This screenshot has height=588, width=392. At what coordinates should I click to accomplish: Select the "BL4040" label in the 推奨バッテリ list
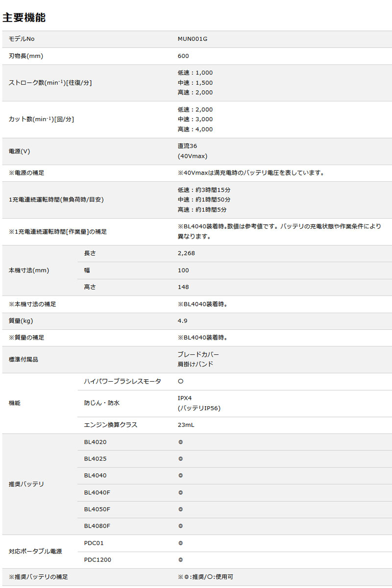(96, 475)
